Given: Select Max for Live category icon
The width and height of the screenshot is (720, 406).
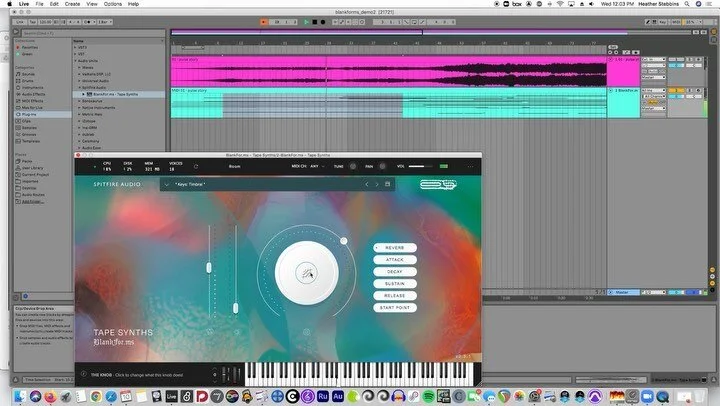Looking at the screenshot, I should click(x=18, y=107).
